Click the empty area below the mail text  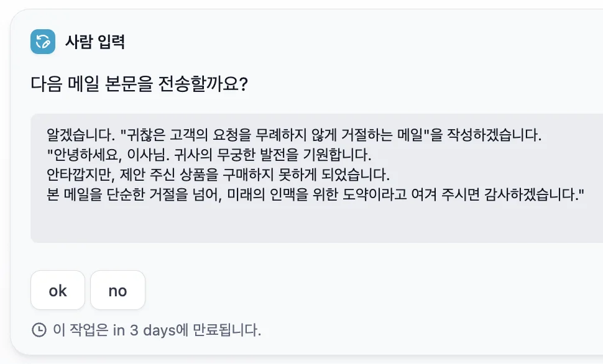coord(311,225)
